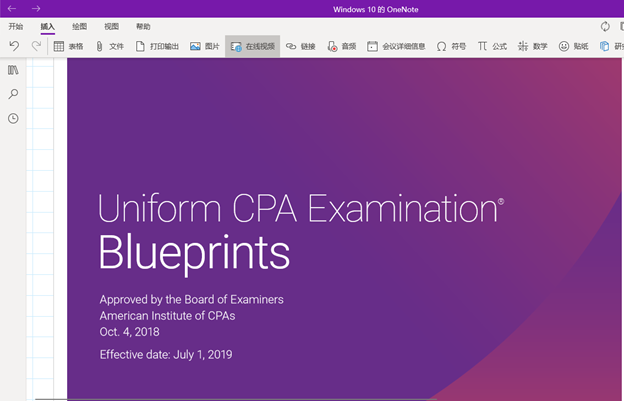Insert a file printout (打印输出)

[x=157, y=47]
